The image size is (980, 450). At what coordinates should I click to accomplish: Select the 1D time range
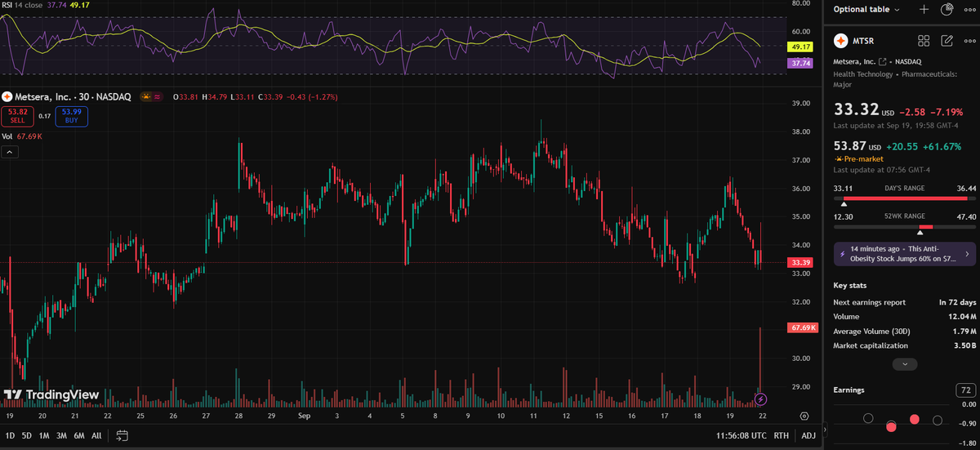pyautogui.click(x=8, y=435)
